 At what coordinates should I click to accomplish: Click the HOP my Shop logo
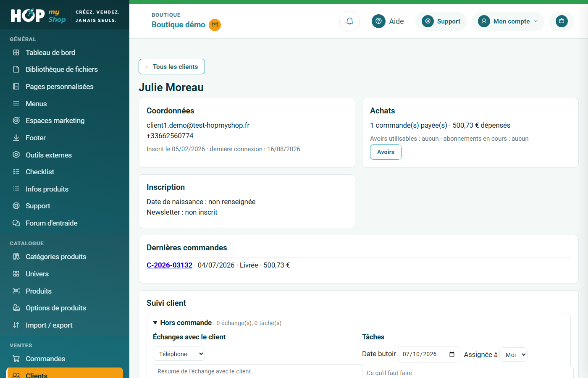coord(38,16)
